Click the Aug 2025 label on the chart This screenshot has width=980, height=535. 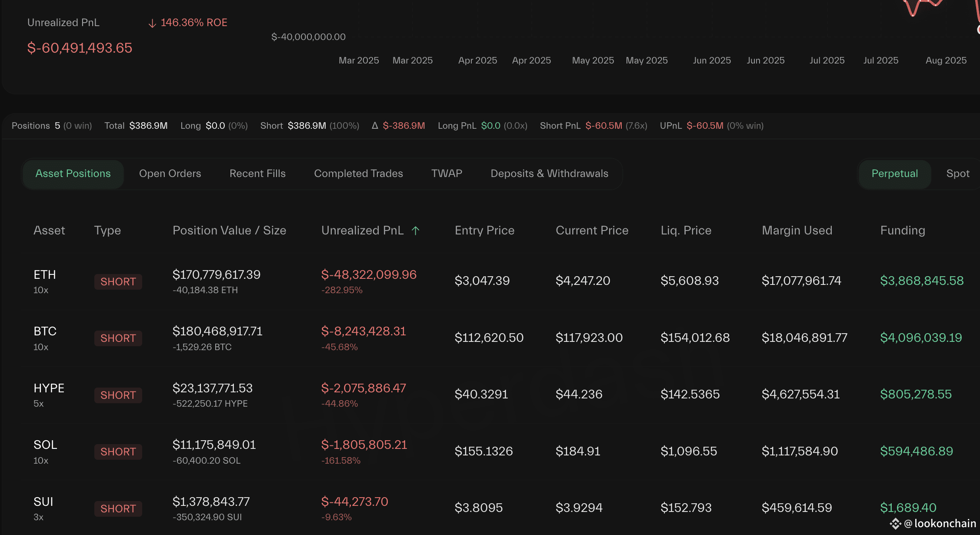pos(946,60)
